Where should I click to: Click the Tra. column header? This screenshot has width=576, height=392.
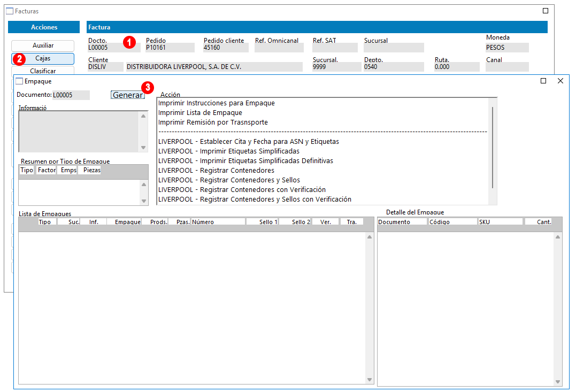tap(351, 222)
